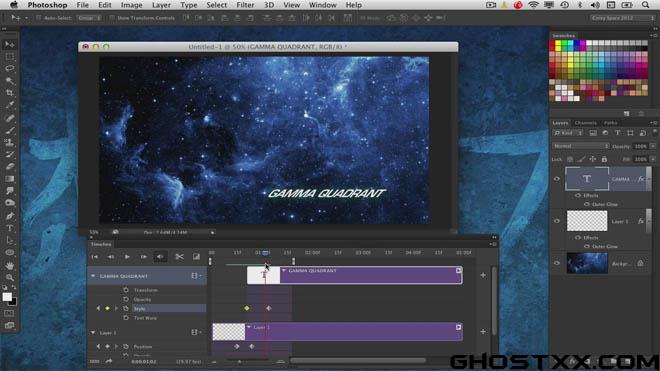Select the Eraser tool

point(10,166)
